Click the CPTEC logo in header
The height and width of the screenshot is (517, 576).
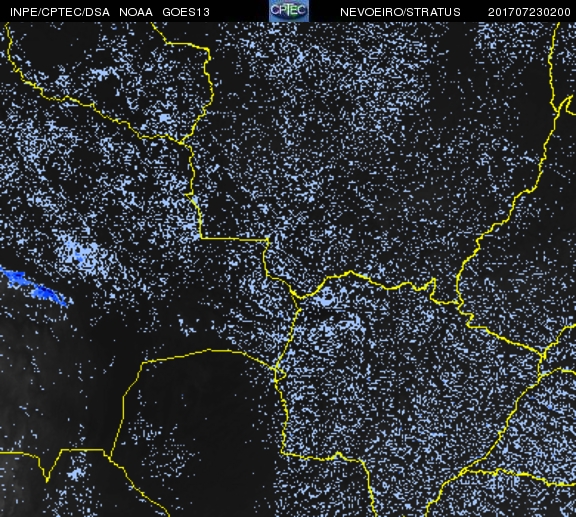[x=289, y=11]
